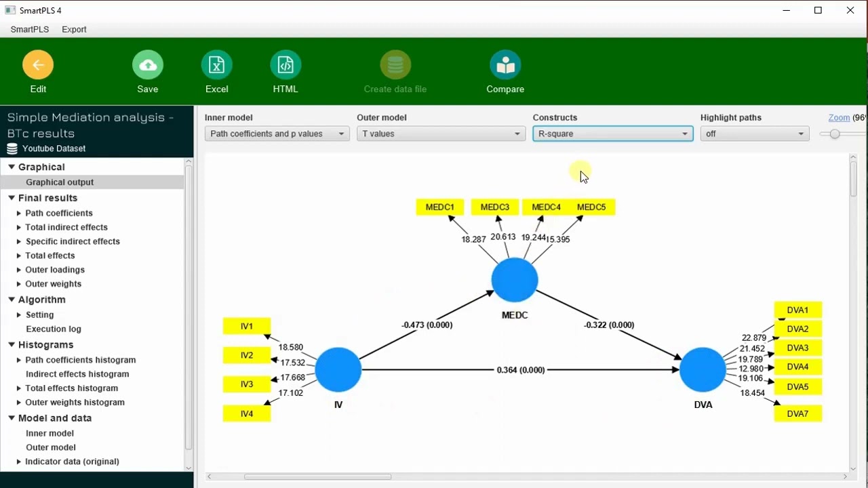This screenshot has height=488, width=868.
Task: Select the MEDC3 indicator box
Action: (495, 207)
